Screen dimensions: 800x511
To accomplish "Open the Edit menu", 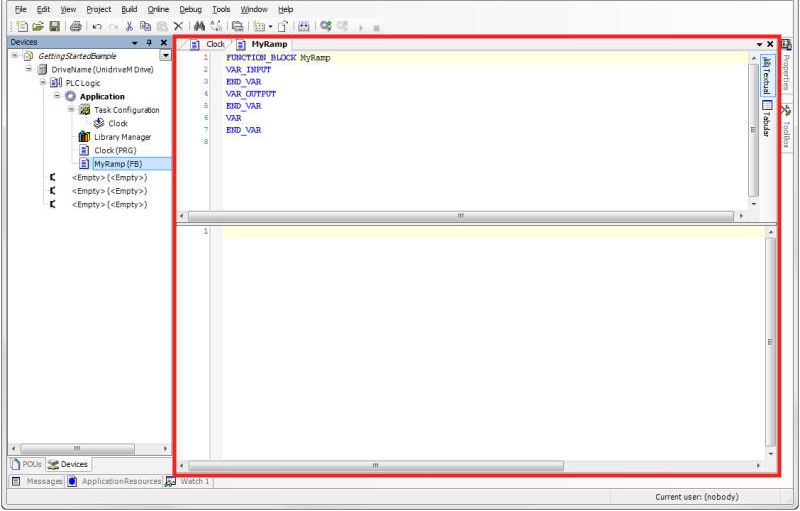I will click(43, 9).
